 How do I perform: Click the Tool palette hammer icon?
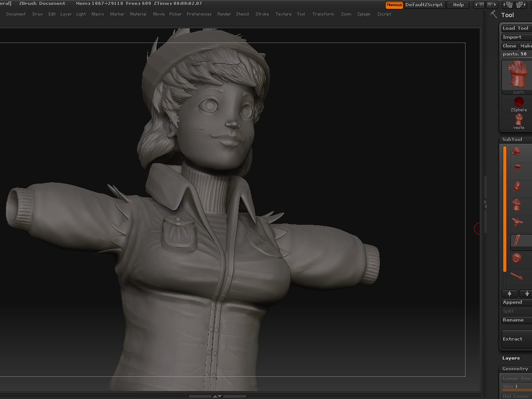[x=494, y=15]
